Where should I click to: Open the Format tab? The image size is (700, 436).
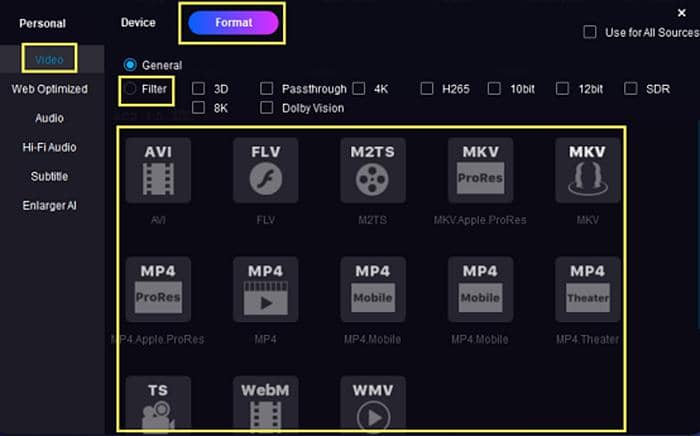233,22
